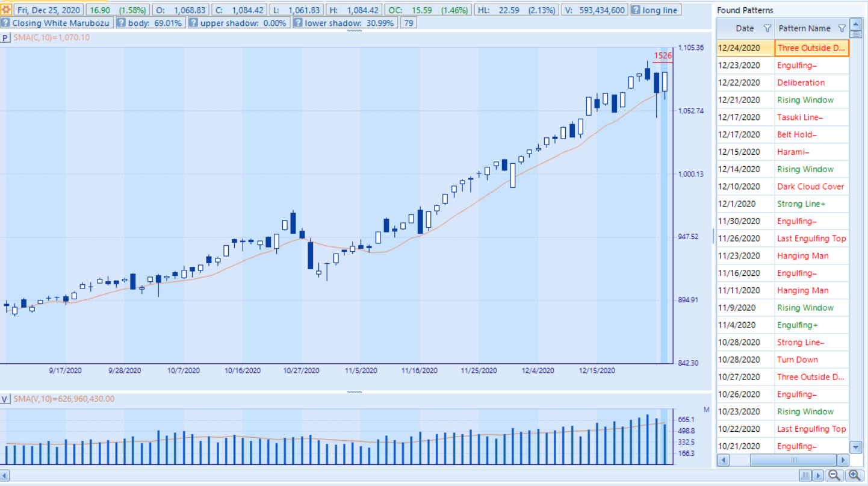Screen dimensions: 868x486
Task: Open help for Closing White Marubozu
Action: pos(5,23)
